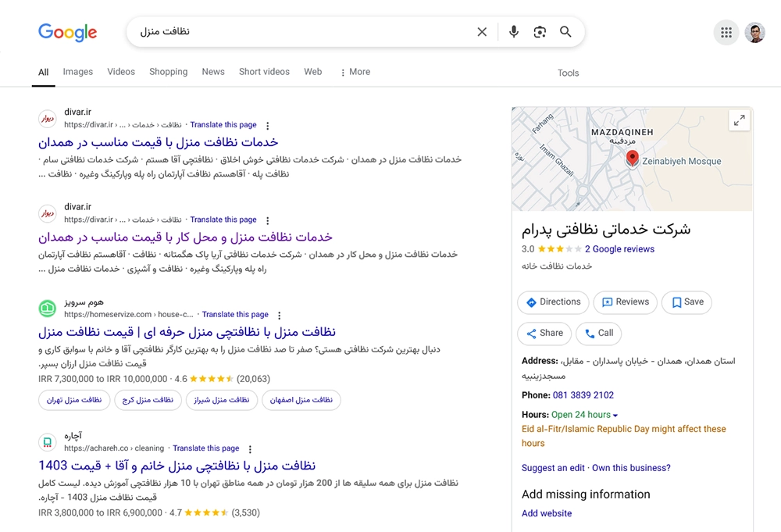Switch to the Videos tab

point(121,72)
